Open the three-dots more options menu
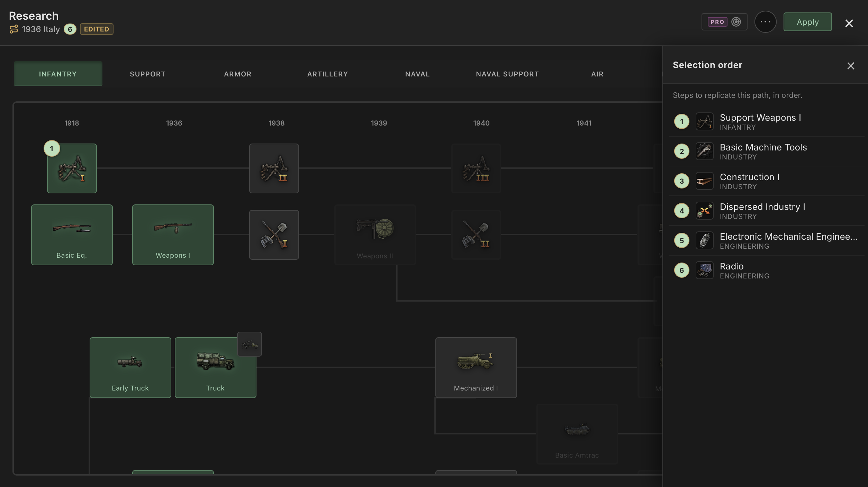868x487 pixels. (766, 22)
